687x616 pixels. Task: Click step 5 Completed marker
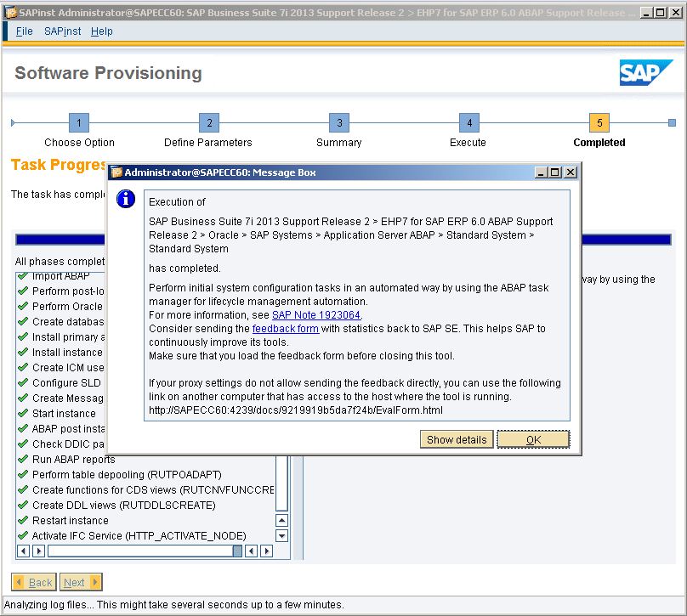599,122
